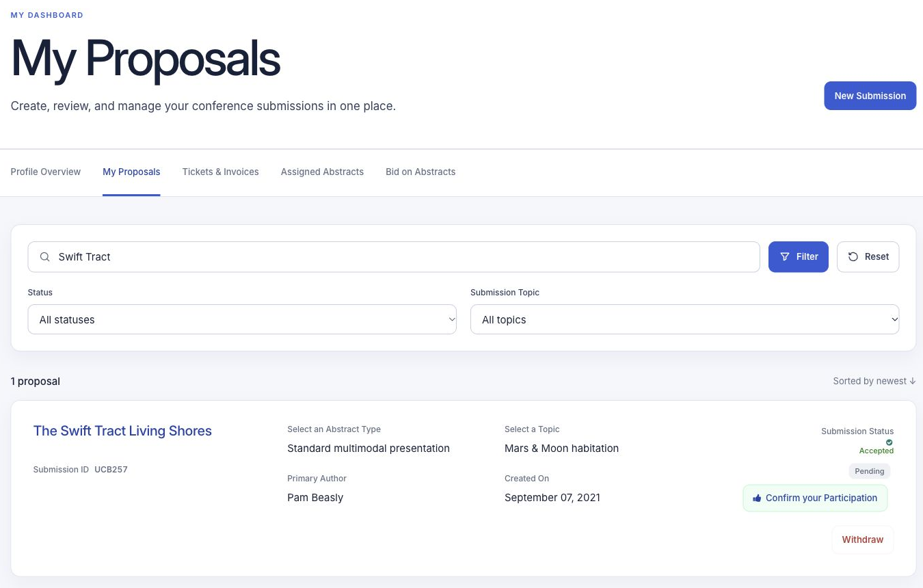The width and height of the screenshot is (923, 588).
Task: Click the MY DASHBOARD breadcrumb label
Action: click(47, 15)
